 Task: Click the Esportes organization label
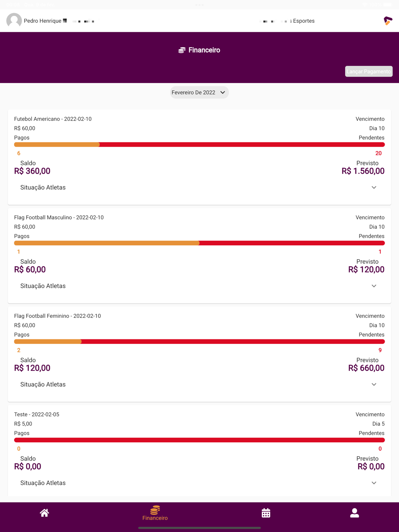[x=304, y=21]
